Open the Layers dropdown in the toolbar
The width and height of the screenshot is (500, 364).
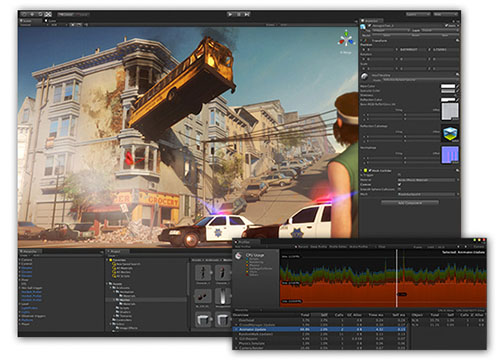tap(418, 14)
